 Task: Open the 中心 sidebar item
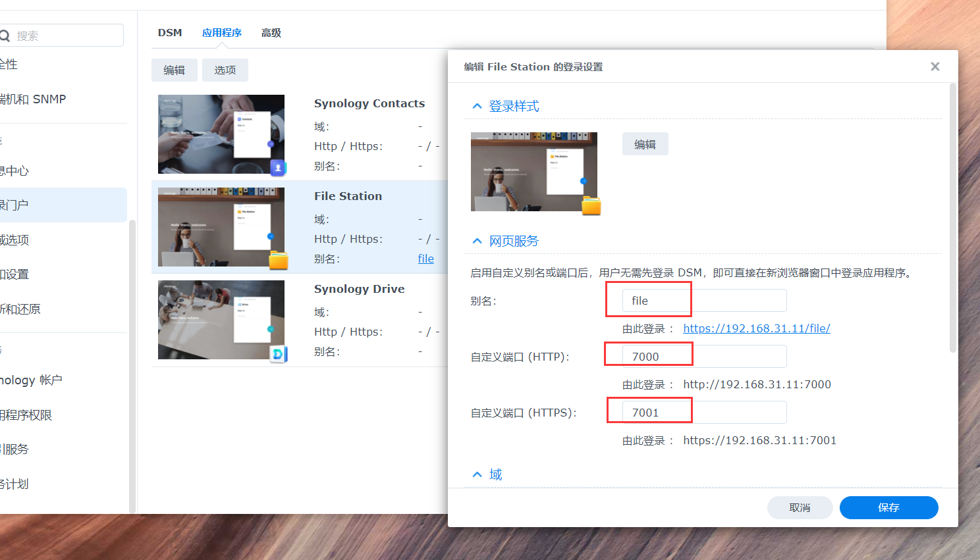pos(63,171)
